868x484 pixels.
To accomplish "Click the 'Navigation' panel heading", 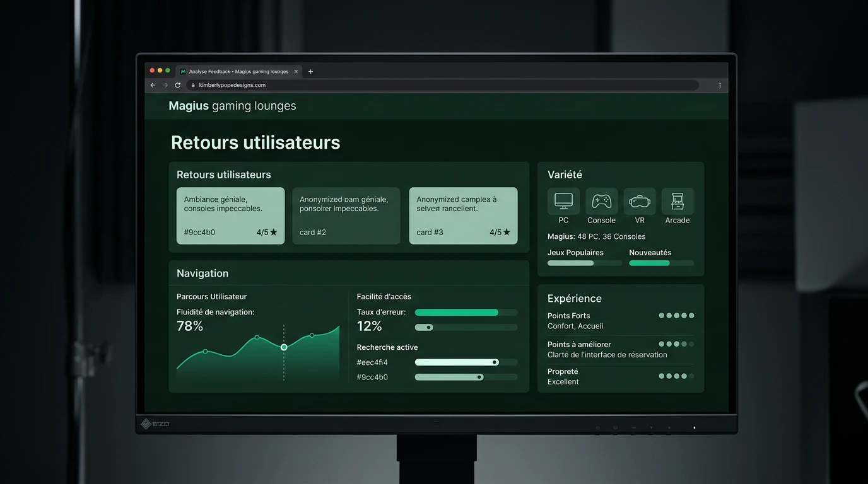I will coord(202,274).
